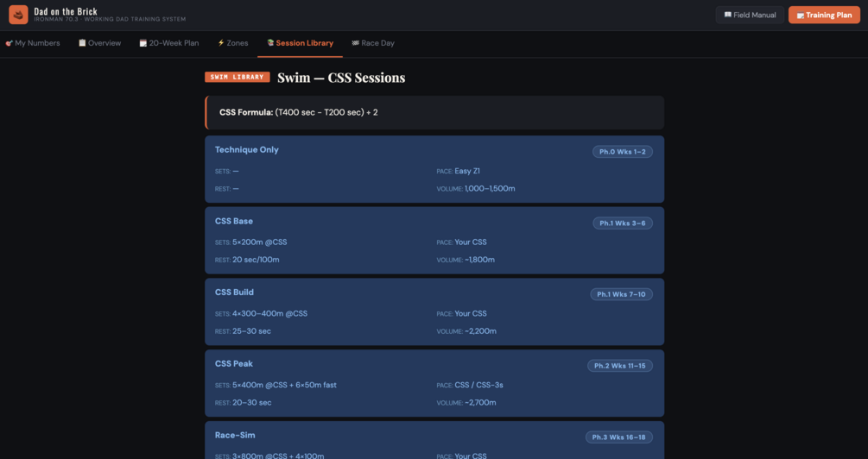Click the Dad on the Brick title
Screen dimensions: 868x459
(x=66, y=11)
